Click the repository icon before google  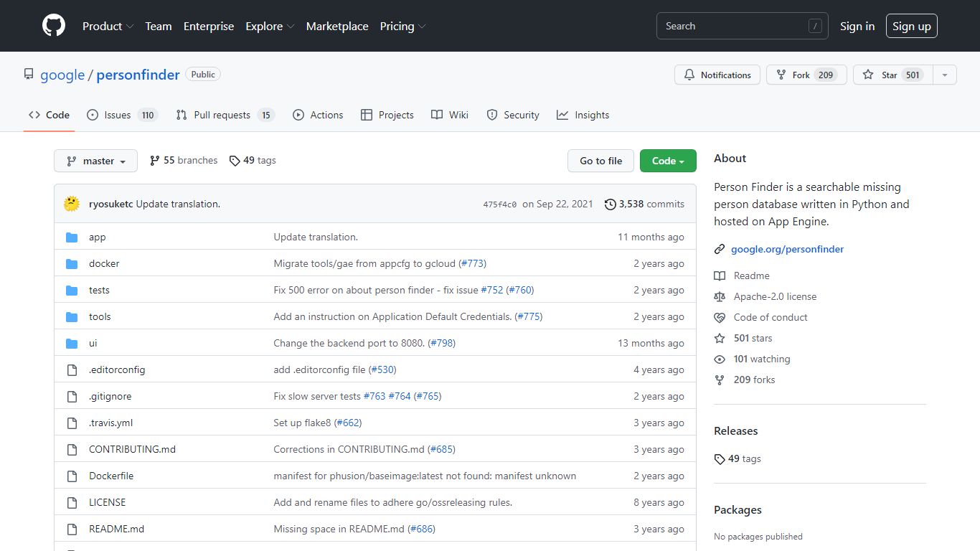(x=29, y=75)
